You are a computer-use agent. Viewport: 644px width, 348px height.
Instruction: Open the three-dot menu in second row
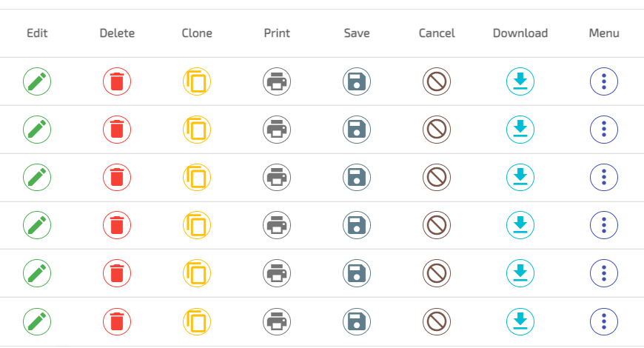click(604, 130)
